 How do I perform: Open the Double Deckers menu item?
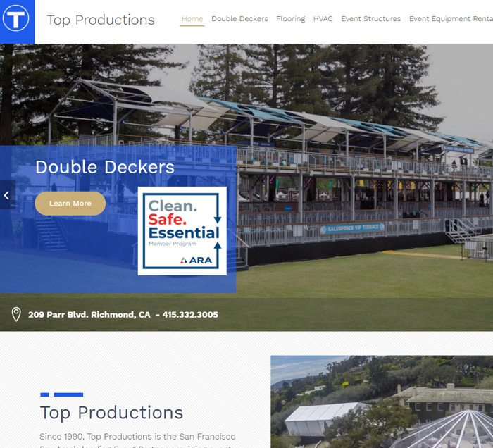239,19
